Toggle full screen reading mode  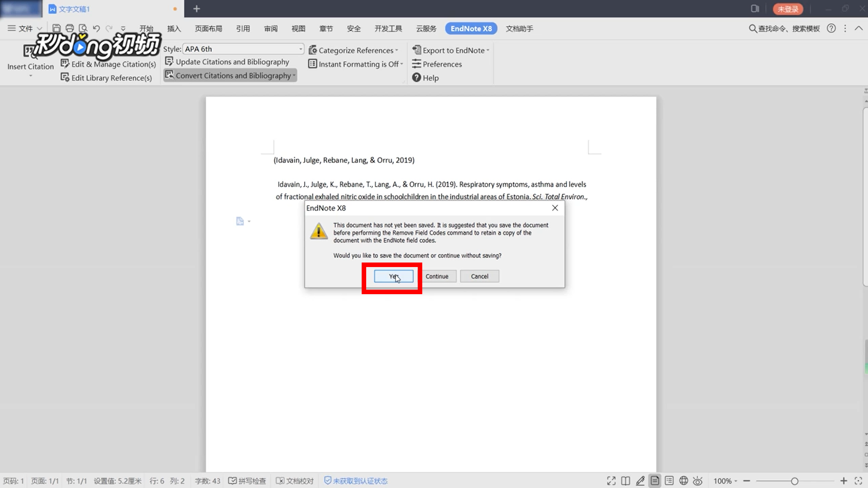[611, 481]
